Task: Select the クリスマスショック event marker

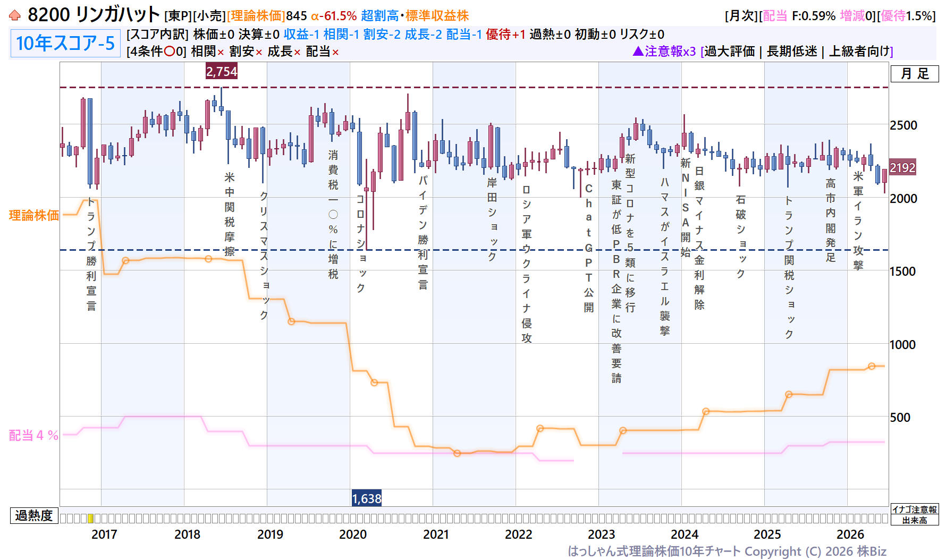Action: pyautogui.click(x=264, y=255)
